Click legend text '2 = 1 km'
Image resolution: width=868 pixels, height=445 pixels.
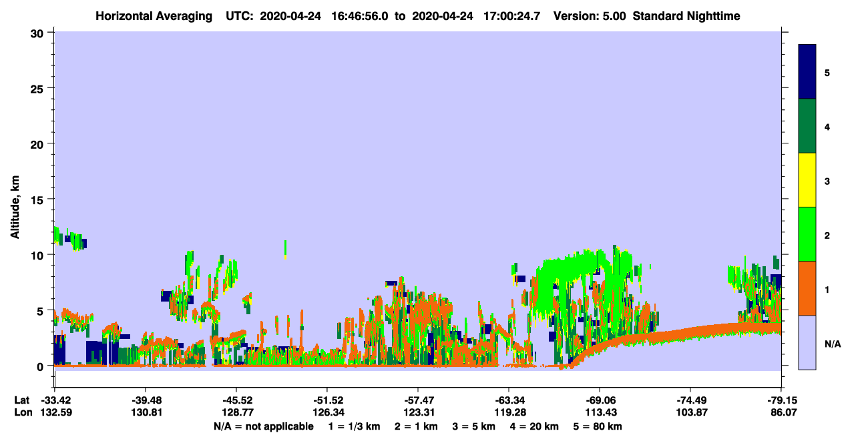point(417,426)
